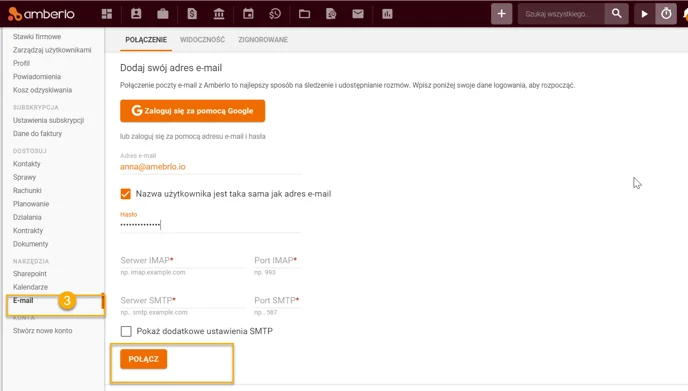This screenshot has height=391, width=688.
Task: Open Ustawienia subskrypcji in sidebar
Action: [48, 120]
